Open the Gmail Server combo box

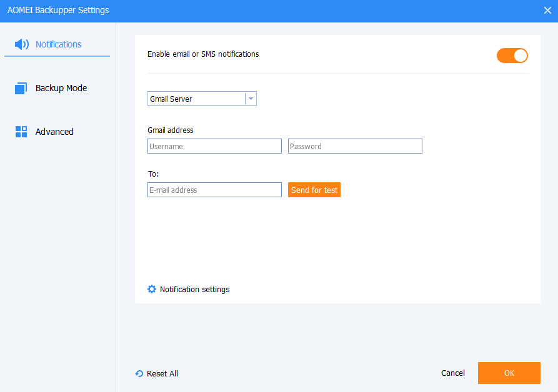[x=196, y=99]
